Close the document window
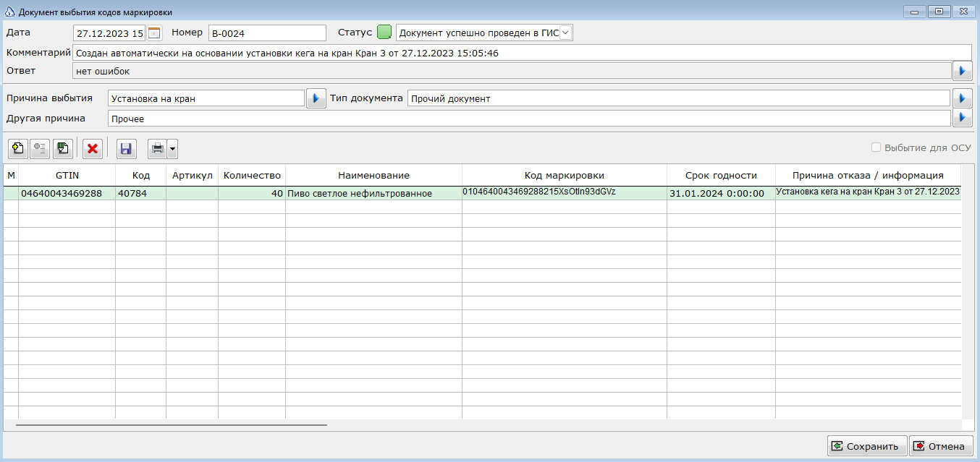Screen dimensions: 980x462 [x=963, y=12]
